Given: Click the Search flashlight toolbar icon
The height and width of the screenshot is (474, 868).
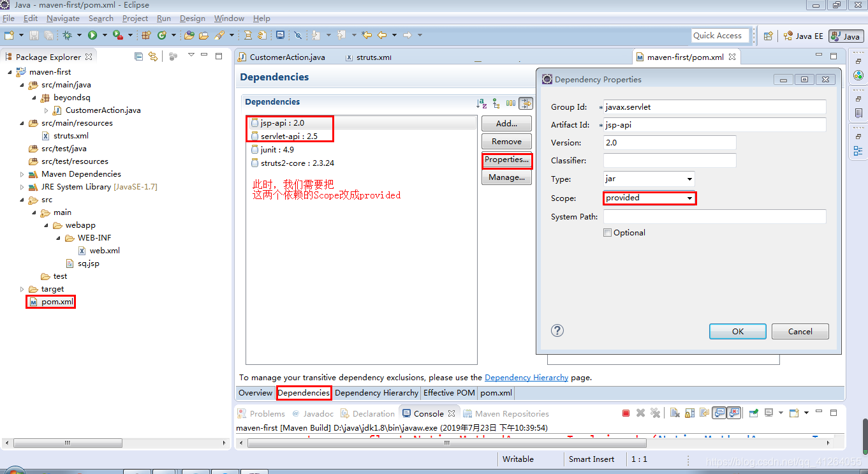Looking at the screenshot, I should tap(219, 35).
